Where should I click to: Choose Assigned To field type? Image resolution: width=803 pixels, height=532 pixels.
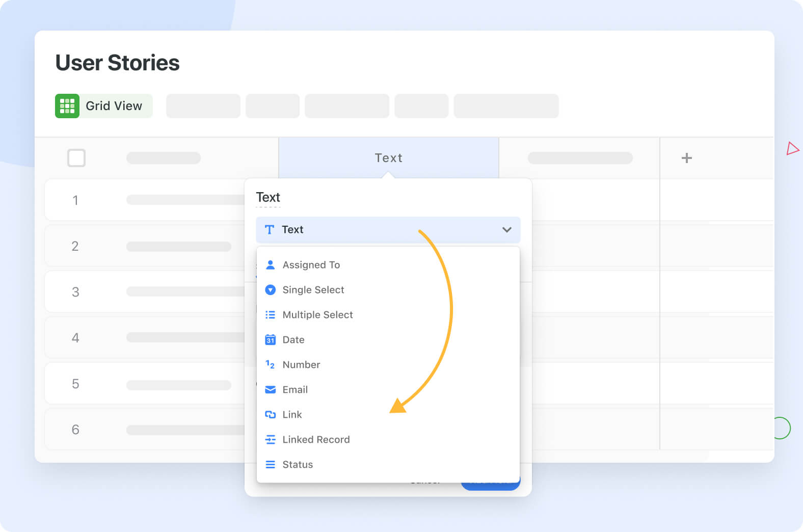388,265
